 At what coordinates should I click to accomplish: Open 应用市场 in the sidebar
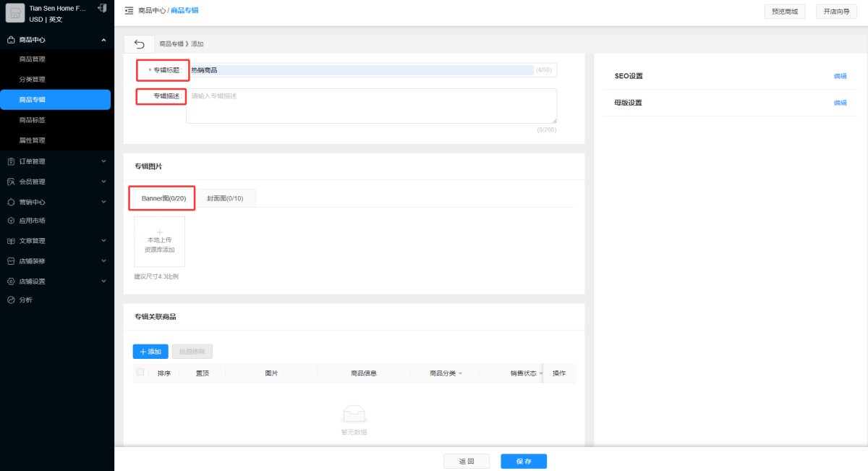click(x=32, y=221)
